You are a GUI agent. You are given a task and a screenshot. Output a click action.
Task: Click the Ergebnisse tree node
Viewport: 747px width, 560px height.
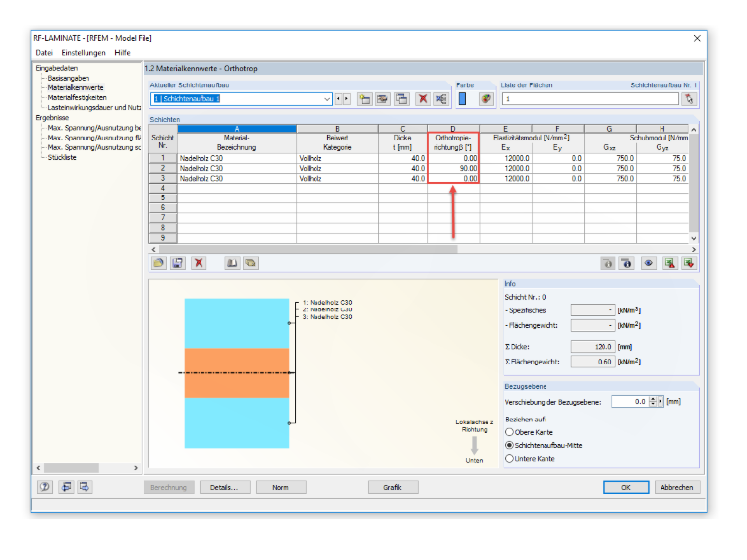52,118
